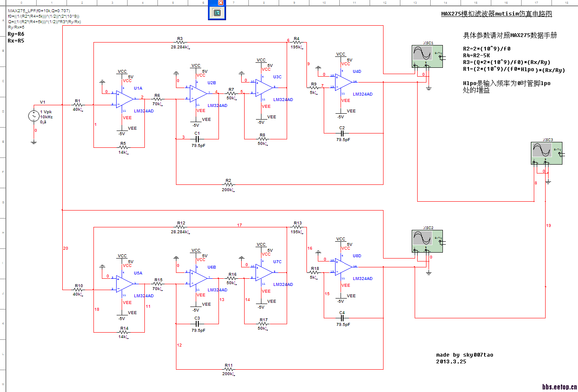
Task: Select the V1 AC voltage source symbol
Action: coord(34,116)
